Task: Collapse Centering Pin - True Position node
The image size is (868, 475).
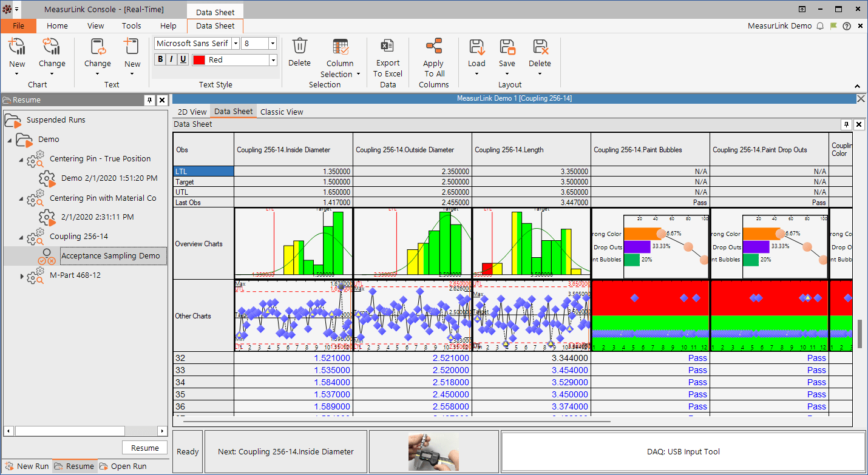Action: (x=21, y=160)
